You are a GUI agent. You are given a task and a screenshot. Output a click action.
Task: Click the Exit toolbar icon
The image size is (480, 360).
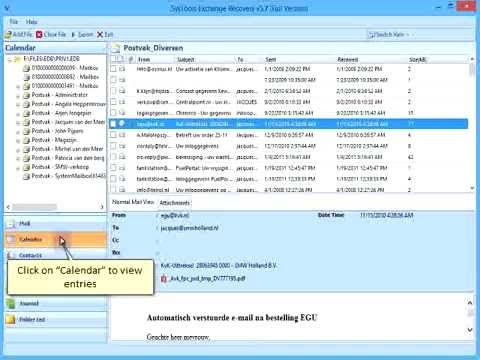point(100,34)
